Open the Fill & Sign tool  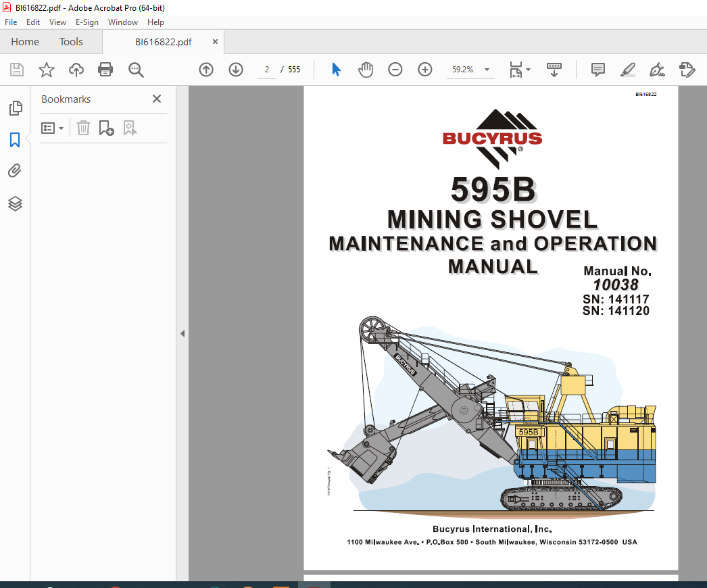click(x=657, y=70)
